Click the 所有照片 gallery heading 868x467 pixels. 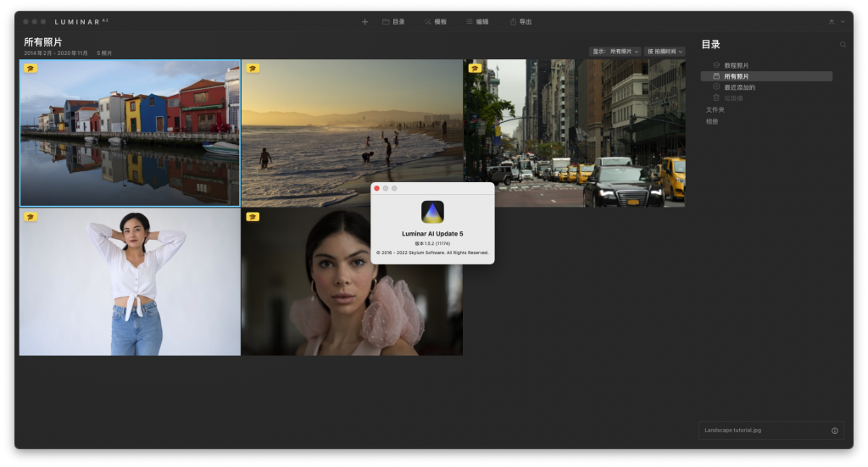click(42, 42)
